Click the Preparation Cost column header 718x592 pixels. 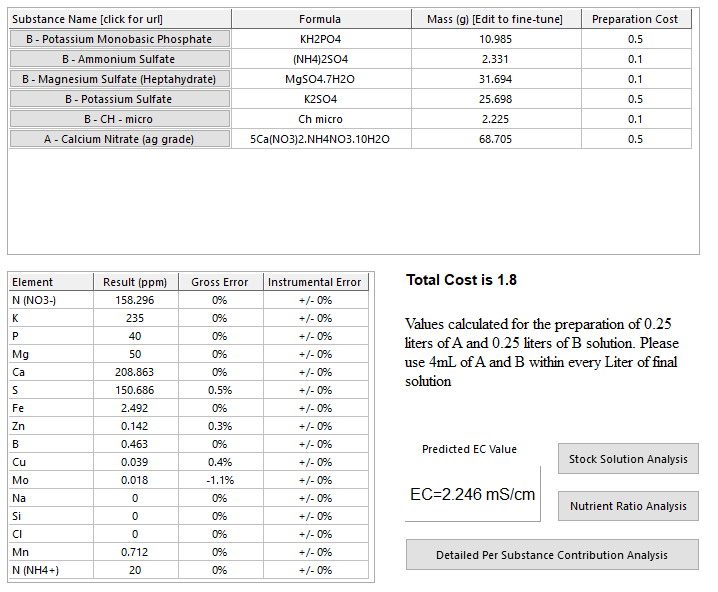point(636,19)
